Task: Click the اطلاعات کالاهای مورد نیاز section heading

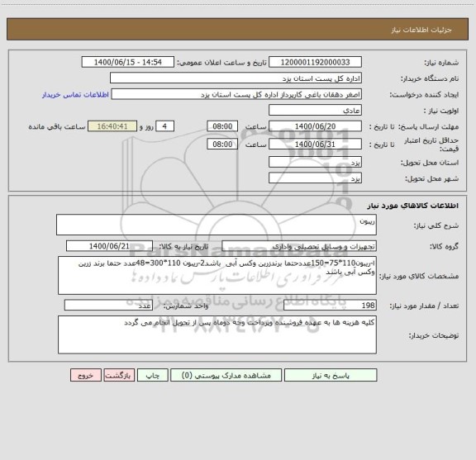Action: click(x=413, y=206)
